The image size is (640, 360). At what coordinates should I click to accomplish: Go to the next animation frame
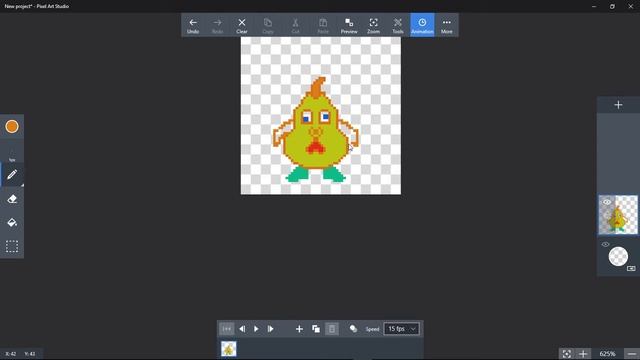(270, 329)
